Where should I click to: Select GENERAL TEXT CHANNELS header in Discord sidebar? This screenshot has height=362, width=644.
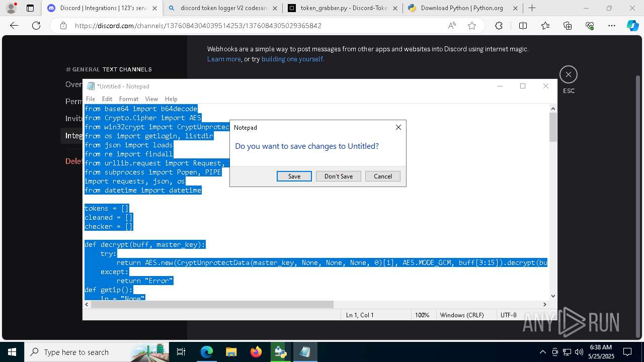click(109, 69)
